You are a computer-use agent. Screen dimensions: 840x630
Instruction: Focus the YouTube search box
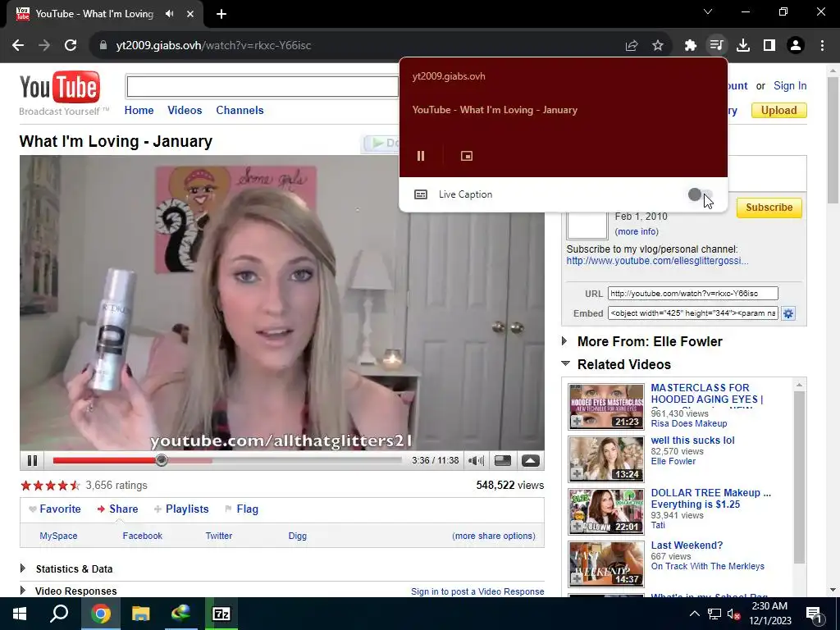262,86
